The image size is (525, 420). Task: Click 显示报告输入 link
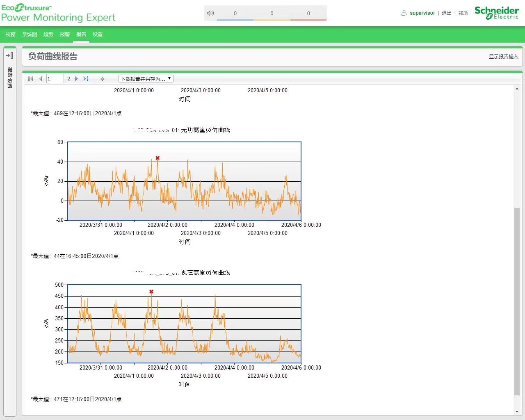coord(503,57)
